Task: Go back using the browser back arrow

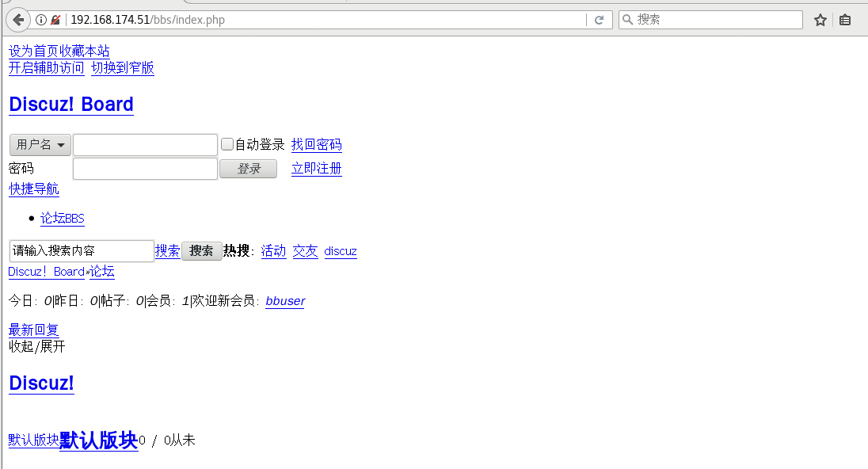Action: [18, 20]
